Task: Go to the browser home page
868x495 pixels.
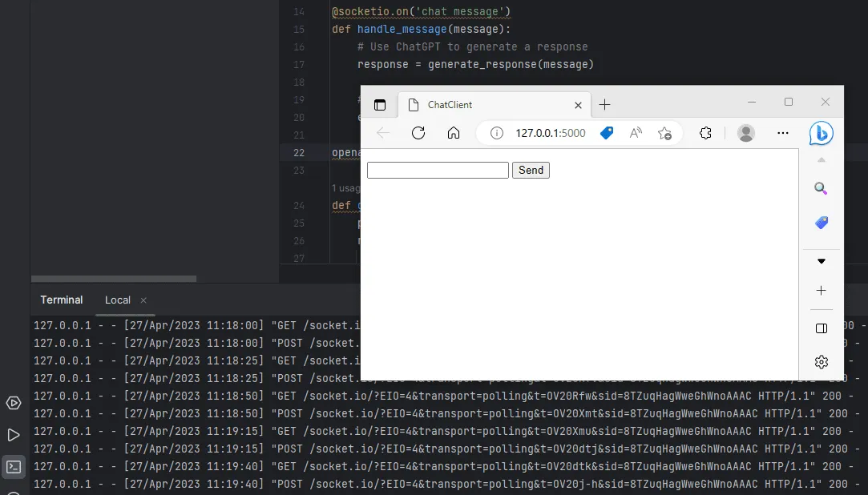Action: click(x=454, y=133)
